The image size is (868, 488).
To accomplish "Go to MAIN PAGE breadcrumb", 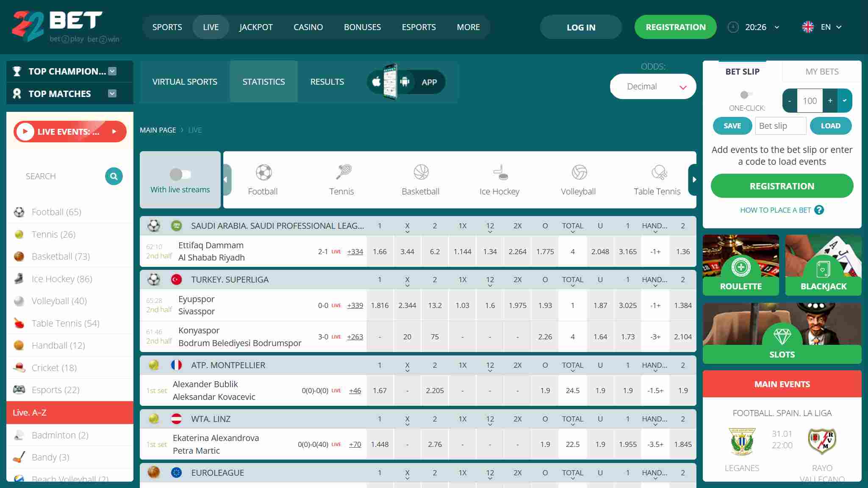I will (158, 130).
